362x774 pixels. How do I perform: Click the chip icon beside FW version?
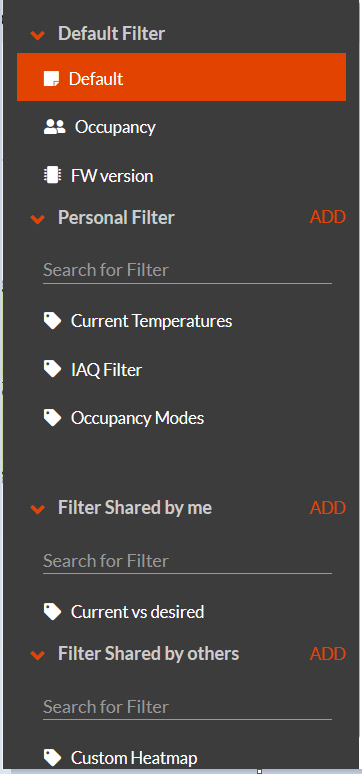pos(52,176)
